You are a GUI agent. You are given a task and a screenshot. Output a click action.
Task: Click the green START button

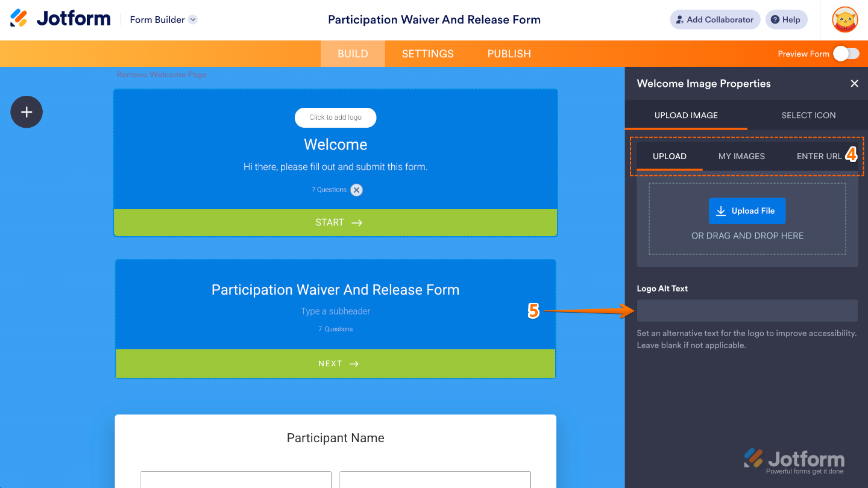336,222
